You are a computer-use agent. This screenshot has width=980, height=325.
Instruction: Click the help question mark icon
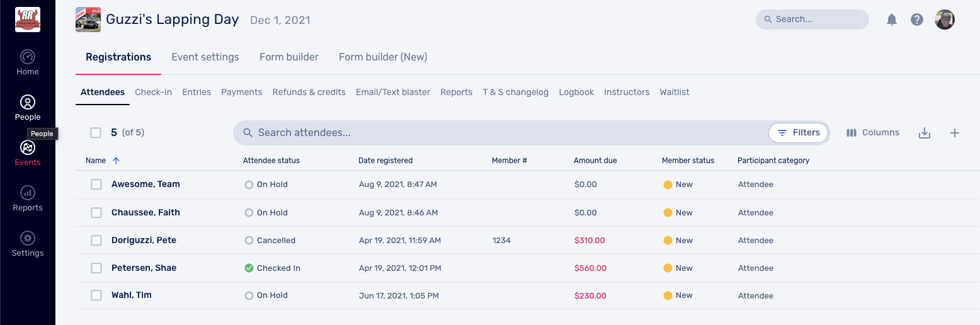pyautogui.click(x=917, y=20)
